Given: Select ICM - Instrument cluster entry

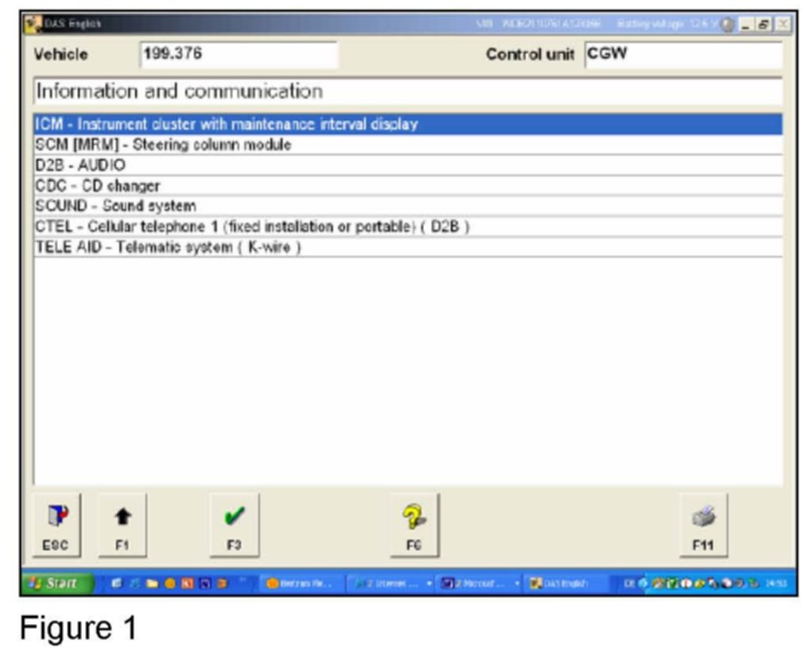Looking at the screenshot, I should pyautogui.click(x=227, y=125).
